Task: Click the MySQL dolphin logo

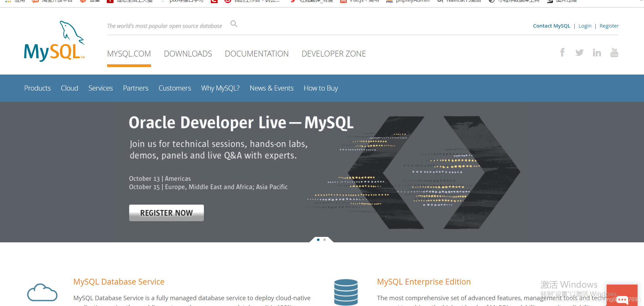Action: (x=54, y=41)
